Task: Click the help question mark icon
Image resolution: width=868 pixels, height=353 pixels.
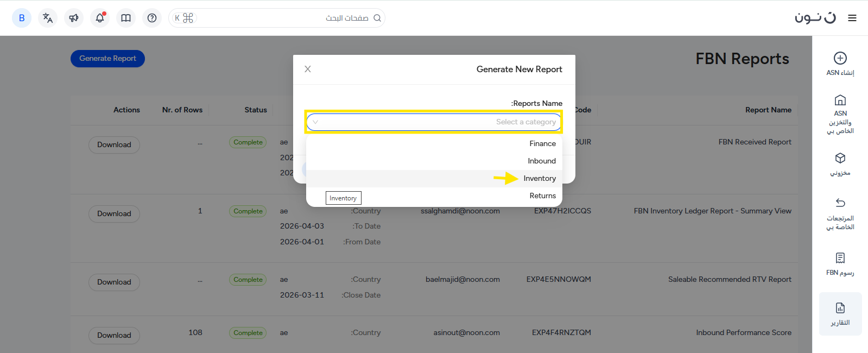Action: pyautogui.click(x=152, y=18)
